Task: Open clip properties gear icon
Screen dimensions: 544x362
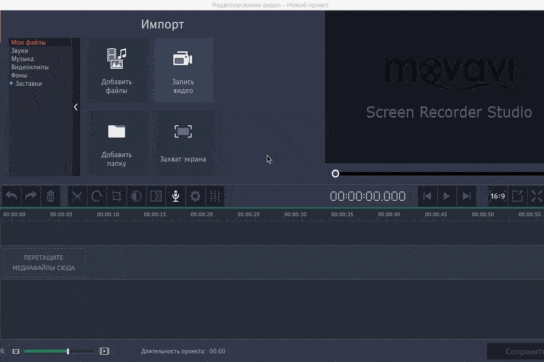Action: tap(195, 196)
